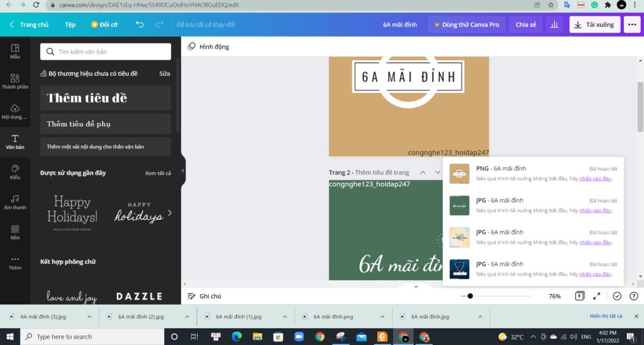The width and height of the screenshot is (644, 345).
Task: Add a heading with Thêm tiêu đề
Action: pos(106,97)
